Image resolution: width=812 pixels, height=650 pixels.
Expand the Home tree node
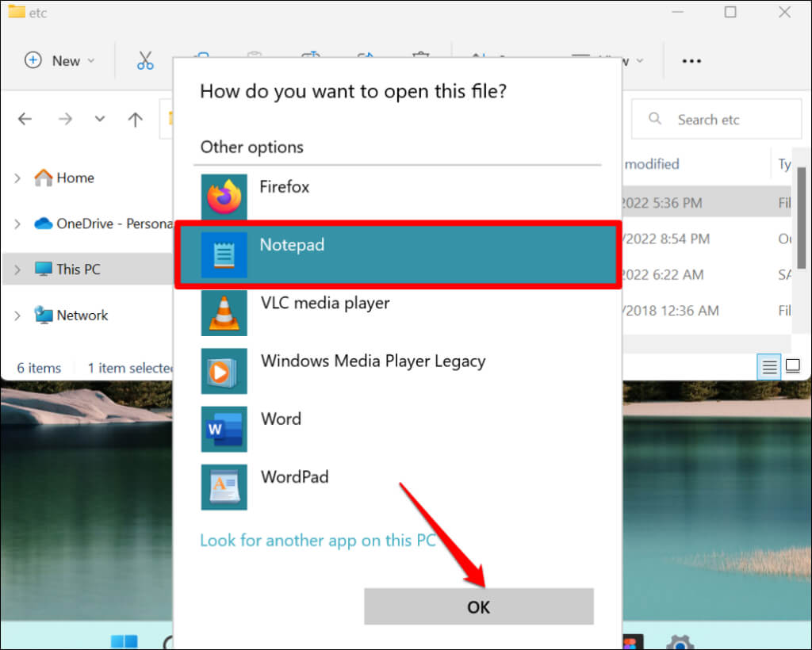(x=17, y=178)
